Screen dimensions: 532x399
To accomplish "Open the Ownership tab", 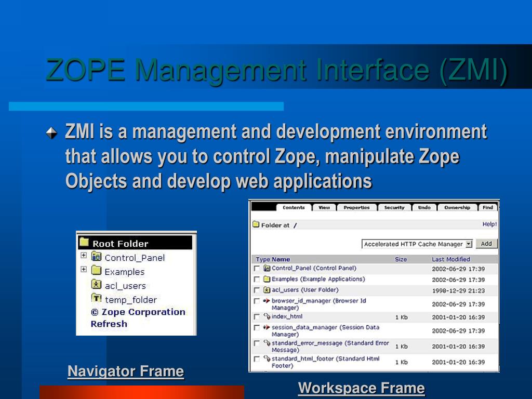I will coord(457,207).
